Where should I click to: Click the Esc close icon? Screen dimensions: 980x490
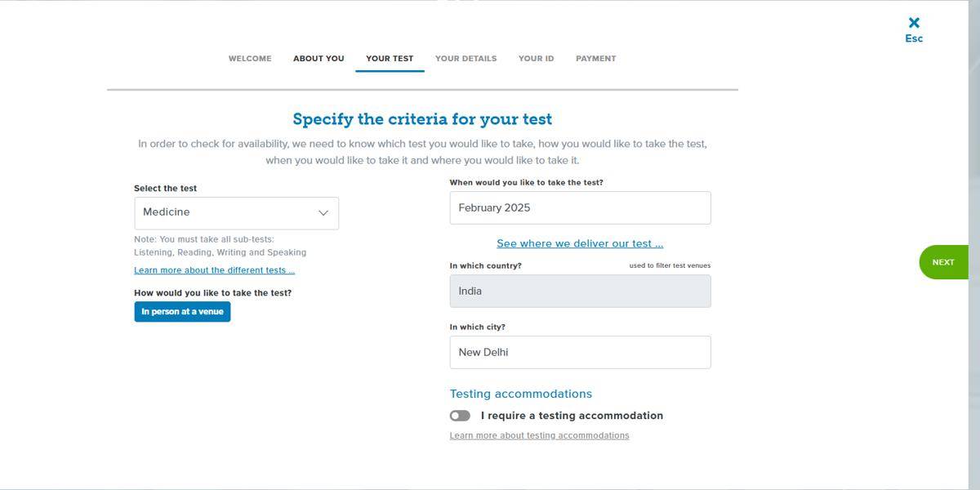[x=913, y=23]
